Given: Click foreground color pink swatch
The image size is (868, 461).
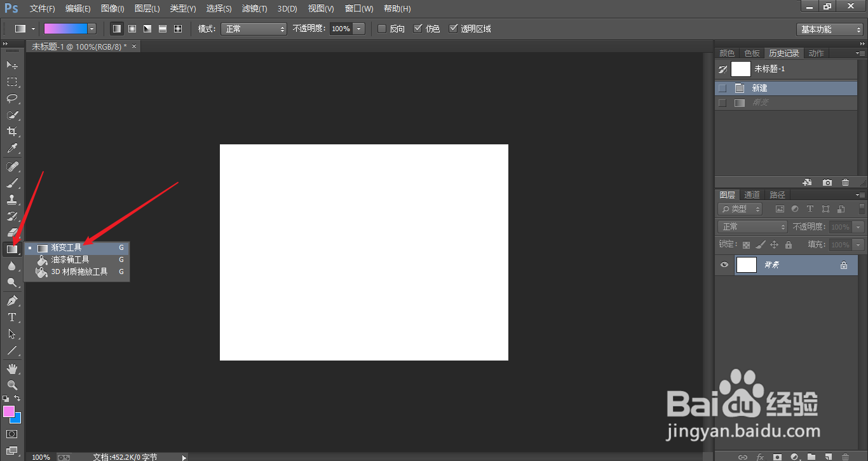Looking at the screenshot, I should point(8,411).
